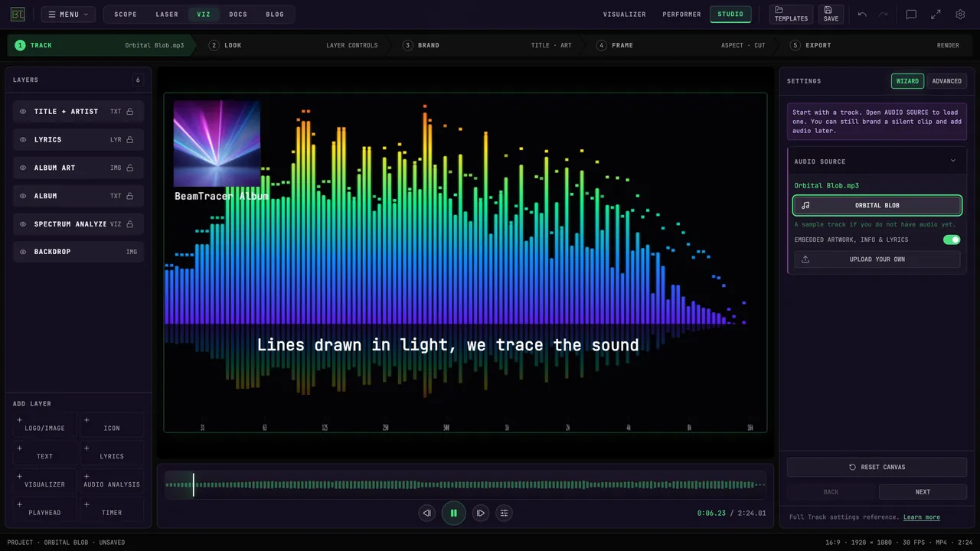
Task: Click the Reset Canvas button
Action: point(877,467)
